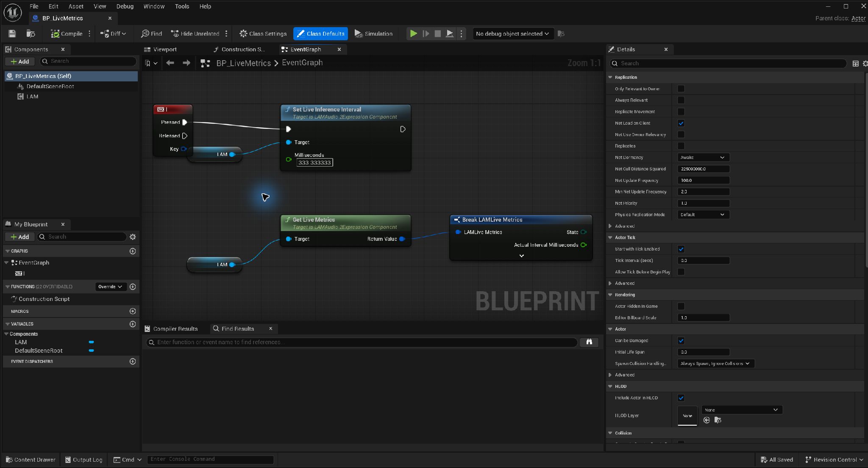Screen dimensions: 868x468
Task: Switch to the Compiler Results tab
Action: point(172,329)
